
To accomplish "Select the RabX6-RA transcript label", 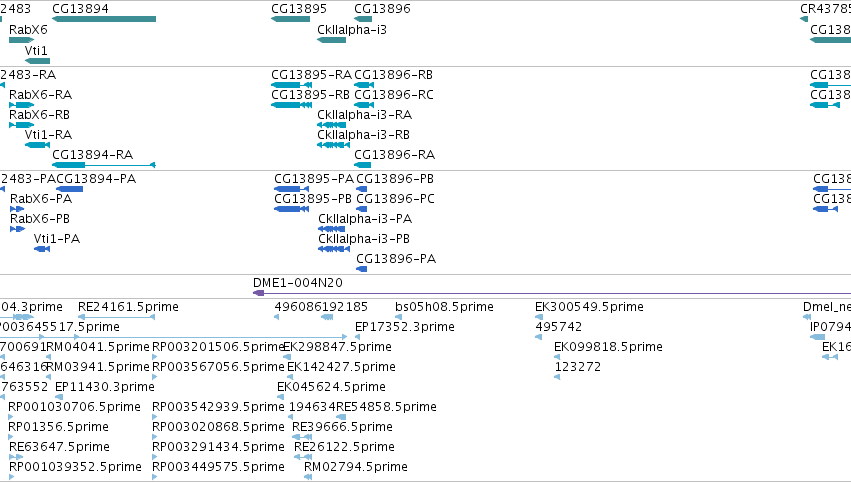I will [x=41, y=94].
